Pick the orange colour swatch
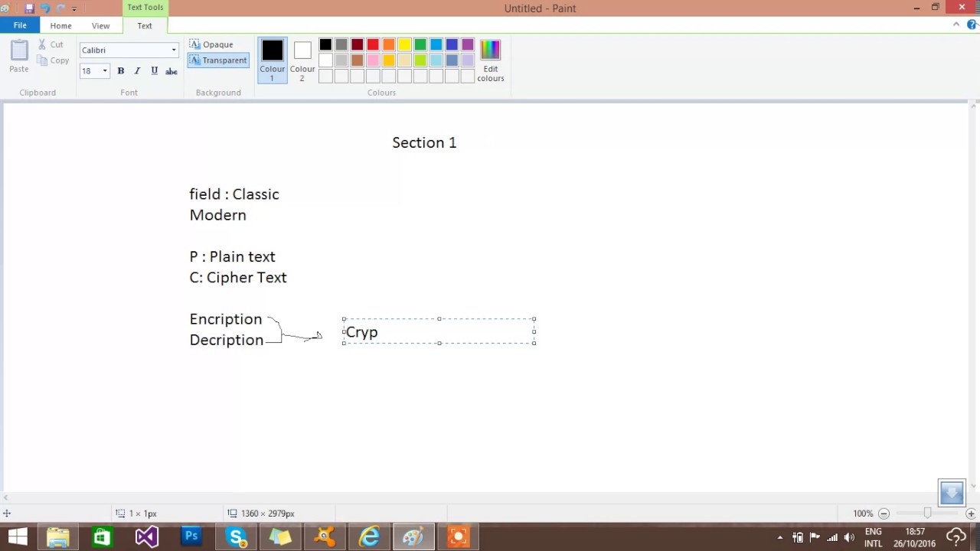The image size is (980, 551). click(x=388, y=45)
